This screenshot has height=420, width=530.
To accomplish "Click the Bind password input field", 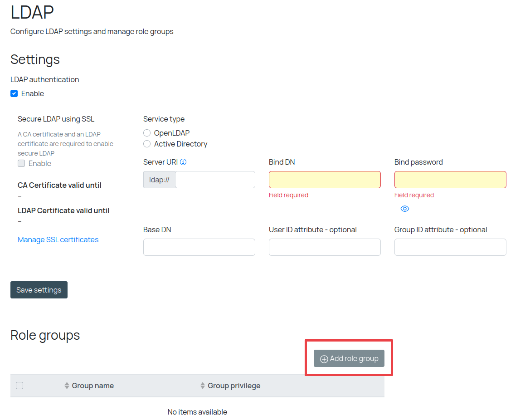I will coord(450,180).
